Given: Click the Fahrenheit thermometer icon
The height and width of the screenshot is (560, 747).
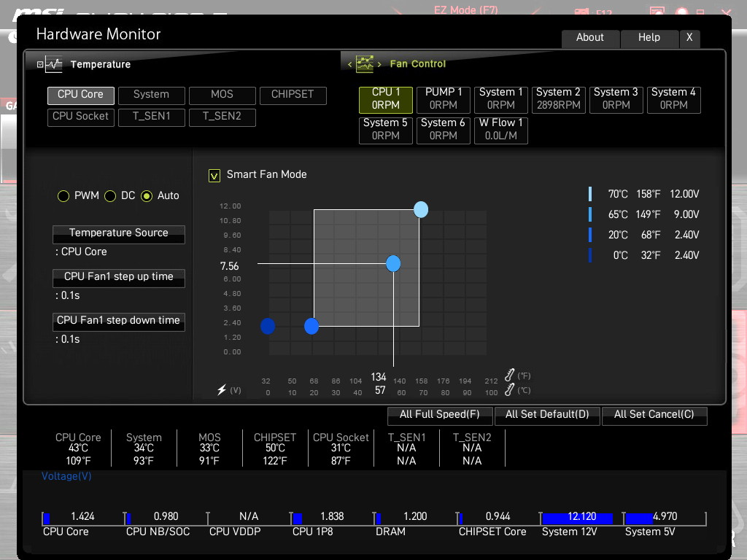Looking at the screenshot, I should (x=509, y=375).
